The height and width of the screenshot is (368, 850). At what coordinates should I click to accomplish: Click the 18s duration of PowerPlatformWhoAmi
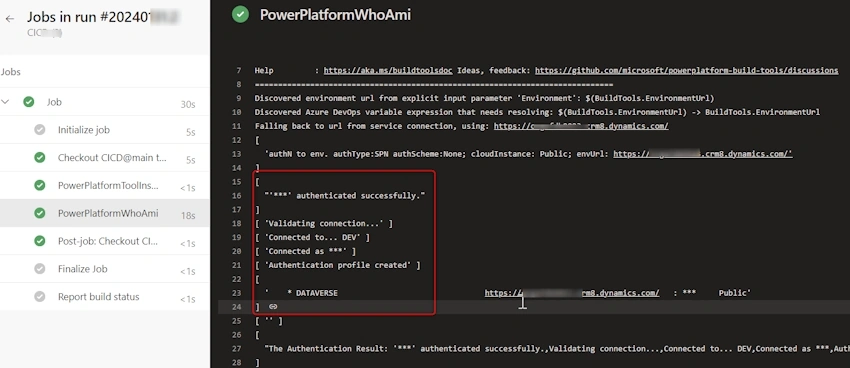click(x=188, y=216)
